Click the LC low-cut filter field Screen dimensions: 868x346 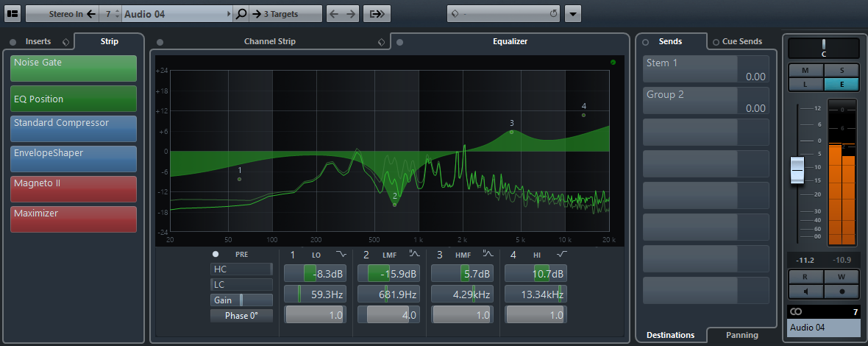pyautogui.click(x=241, y=285)
